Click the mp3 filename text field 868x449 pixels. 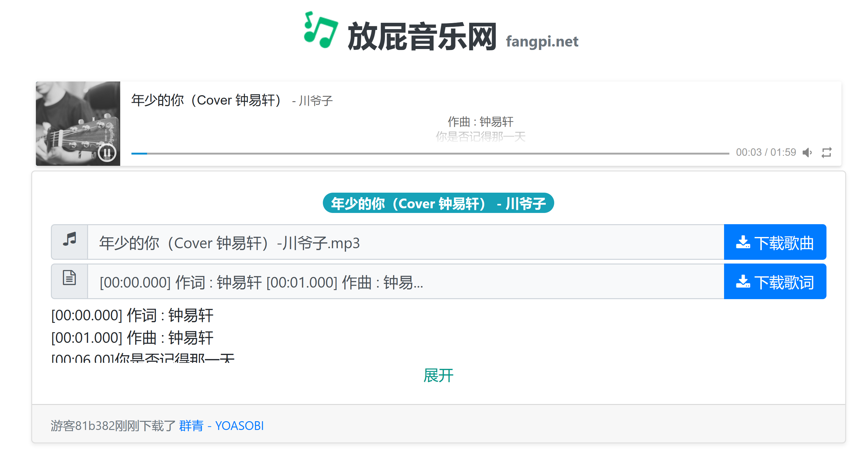tap(405, 242)
